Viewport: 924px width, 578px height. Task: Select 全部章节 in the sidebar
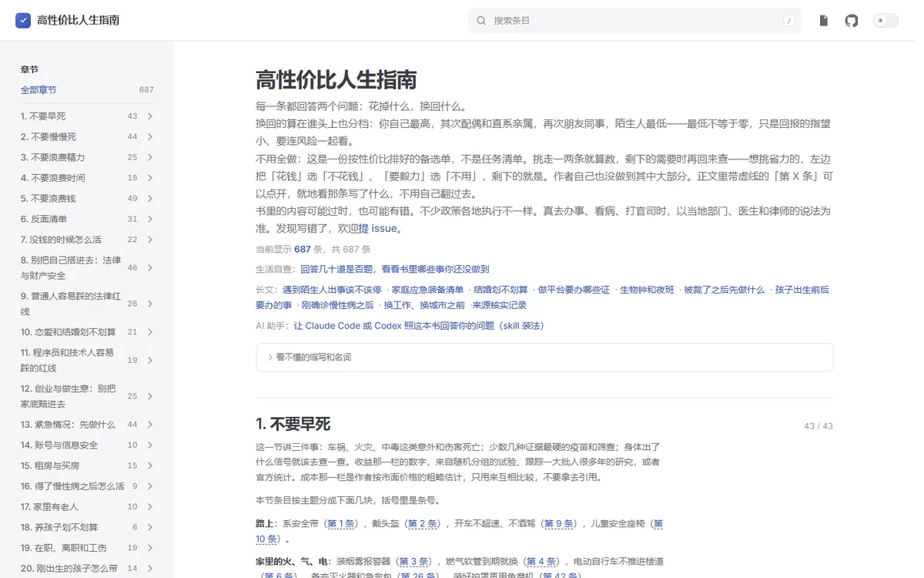38,90
